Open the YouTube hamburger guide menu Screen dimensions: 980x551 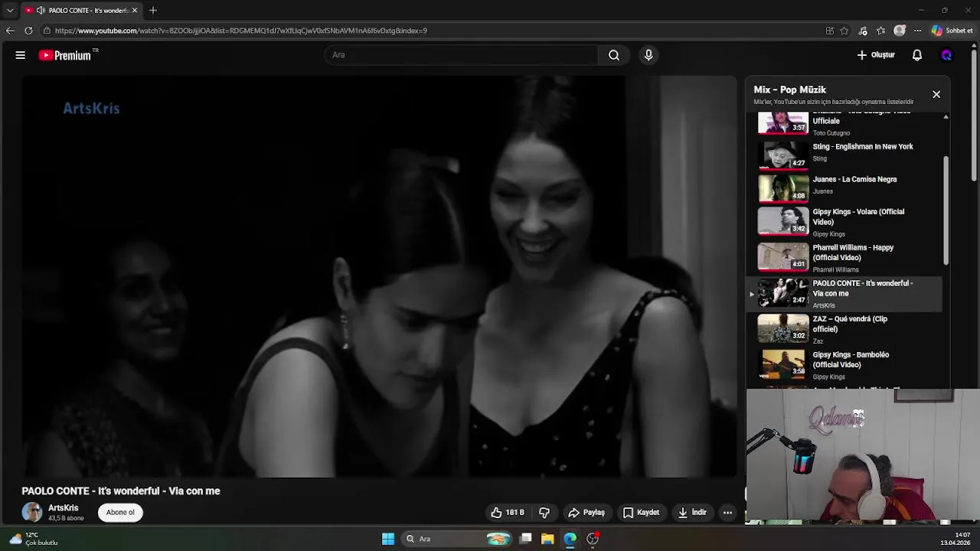(21, 55)
